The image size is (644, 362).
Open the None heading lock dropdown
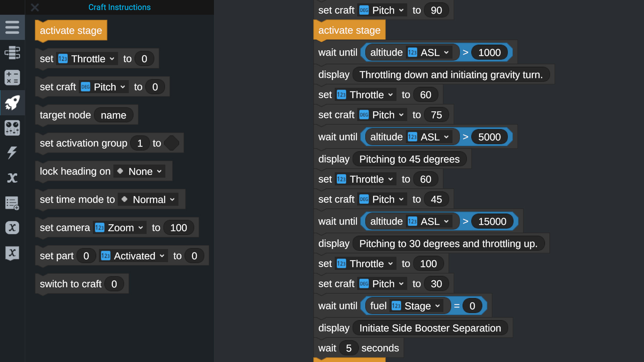[139, 171]
